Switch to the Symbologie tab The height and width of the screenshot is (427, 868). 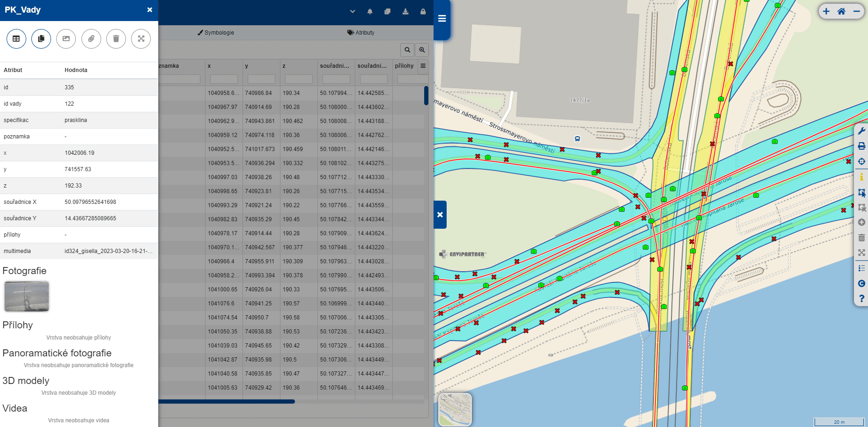tap(216, 33)
